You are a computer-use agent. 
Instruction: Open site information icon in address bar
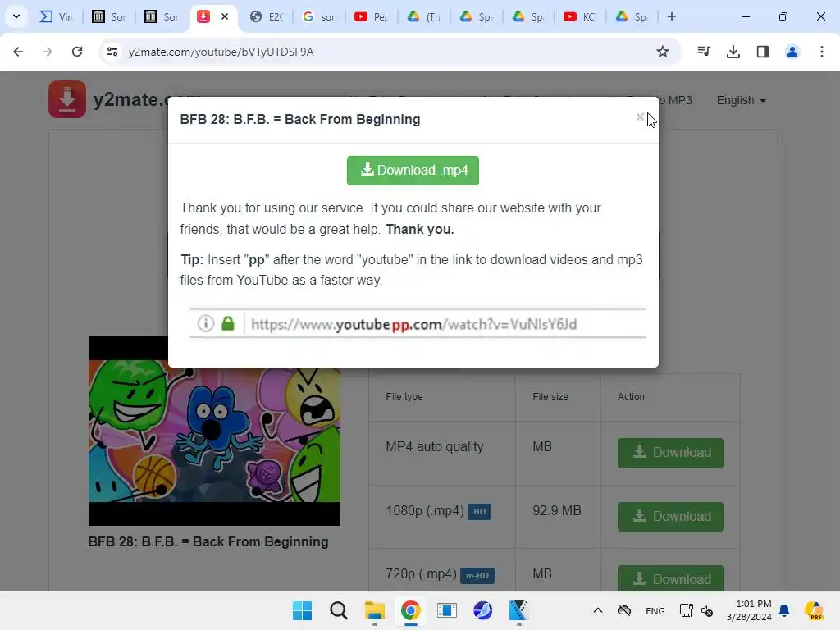click(x=112, y=52)
